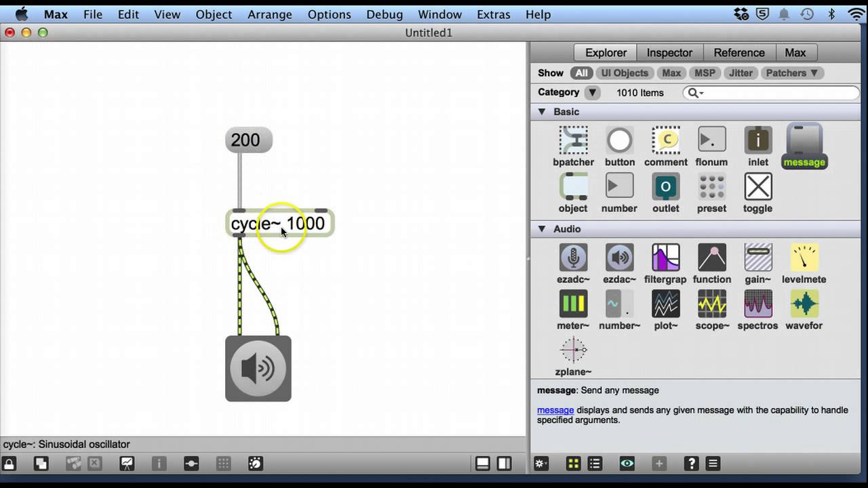Select the spectroscope~ icon

coord(757,304)
